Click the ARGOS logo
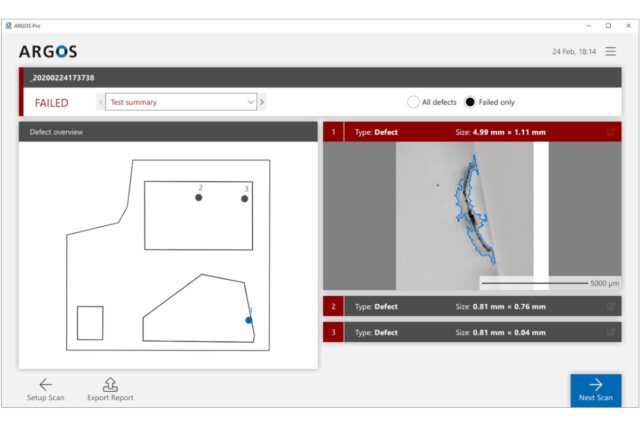640x427 pixels. [48, 51]
